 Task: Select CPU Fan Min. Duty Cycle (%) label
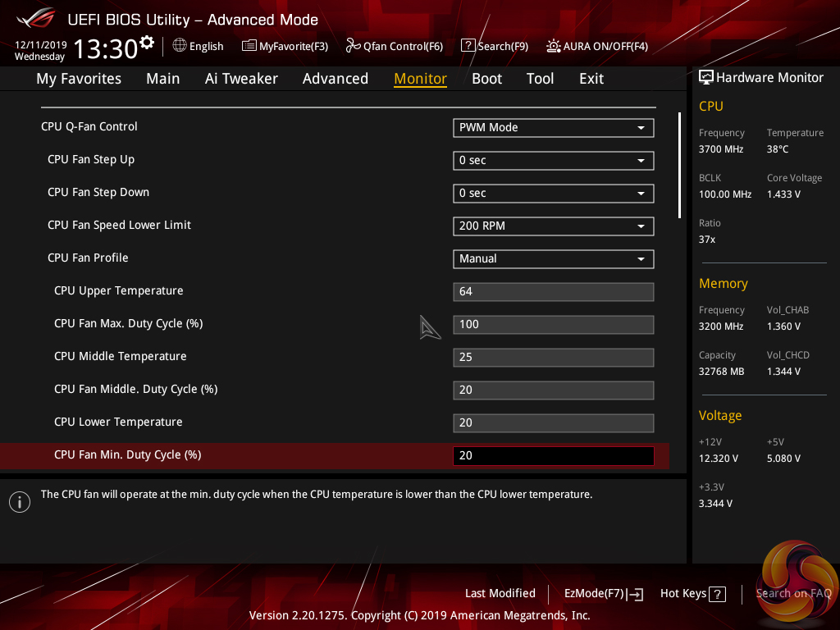(127, 454)
